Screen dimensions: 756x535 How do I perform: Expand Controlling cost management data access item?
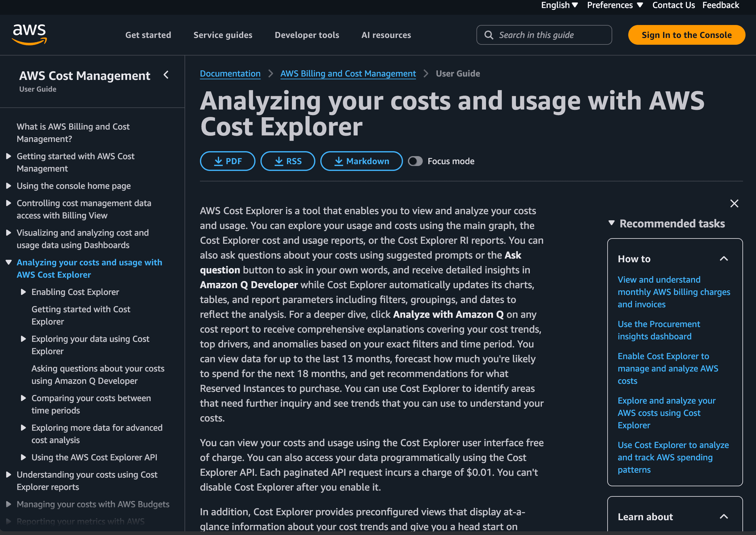[9, 203]
